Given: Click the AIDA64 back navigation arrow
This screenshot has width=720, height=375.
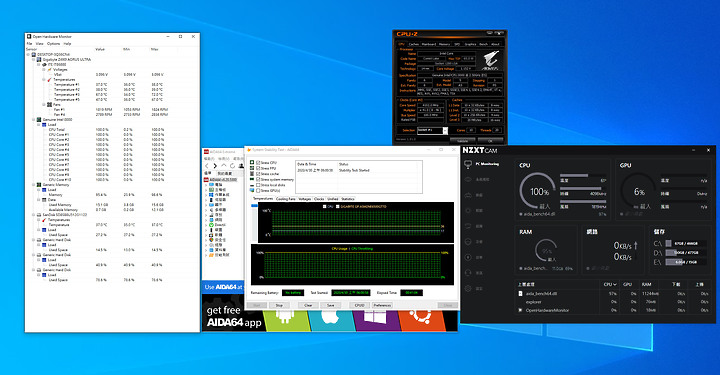Looking at the screenshot, I should (x=207, y=166).
